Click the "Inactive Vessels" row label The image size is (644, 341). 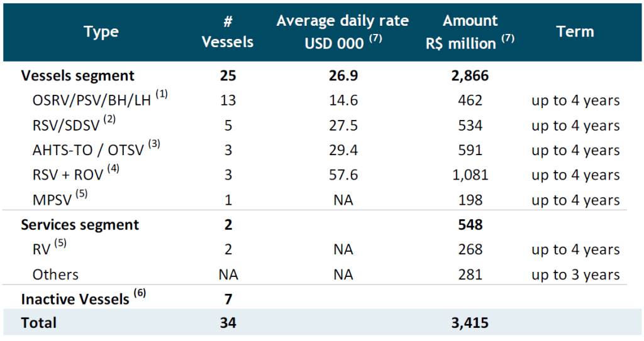tap(75, 299)
